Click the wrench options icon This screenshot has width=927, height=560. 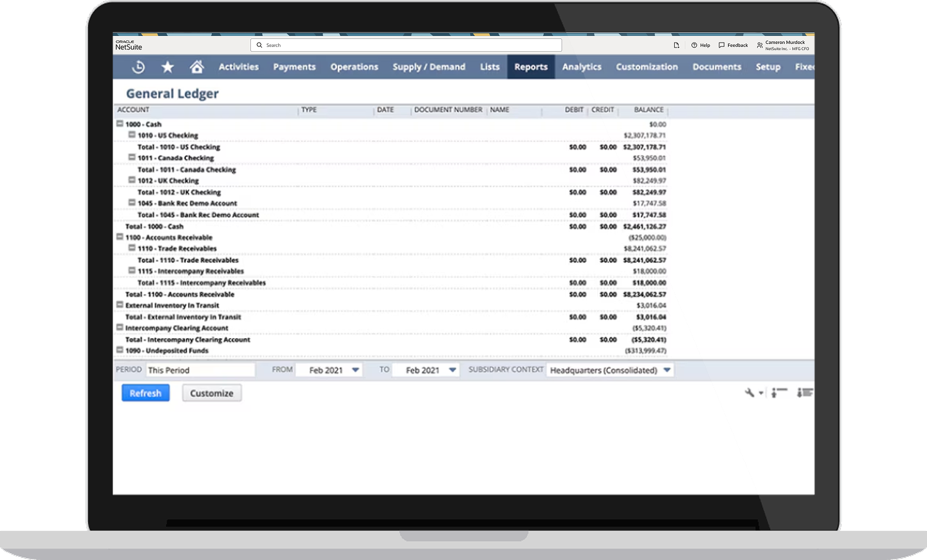coord(749,392)
